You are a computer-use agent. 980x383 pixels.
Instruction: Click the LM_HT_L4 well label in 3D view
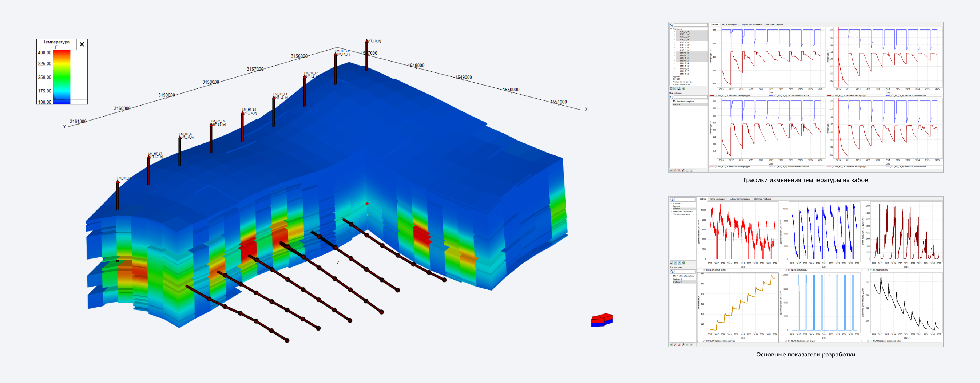coord(249,110)
